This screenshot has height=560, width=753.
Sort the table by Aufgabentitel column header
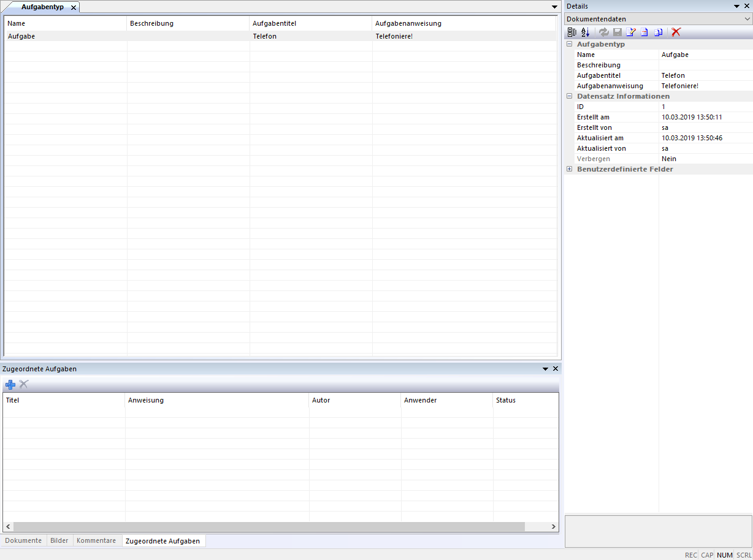(x=310, y=23)
